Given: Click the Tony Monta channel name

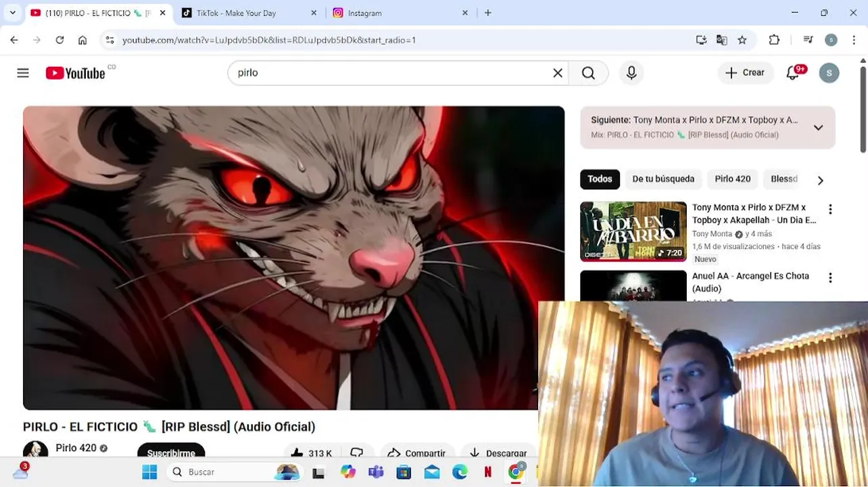Looking at the screenshot, I should tap(712, 234).
